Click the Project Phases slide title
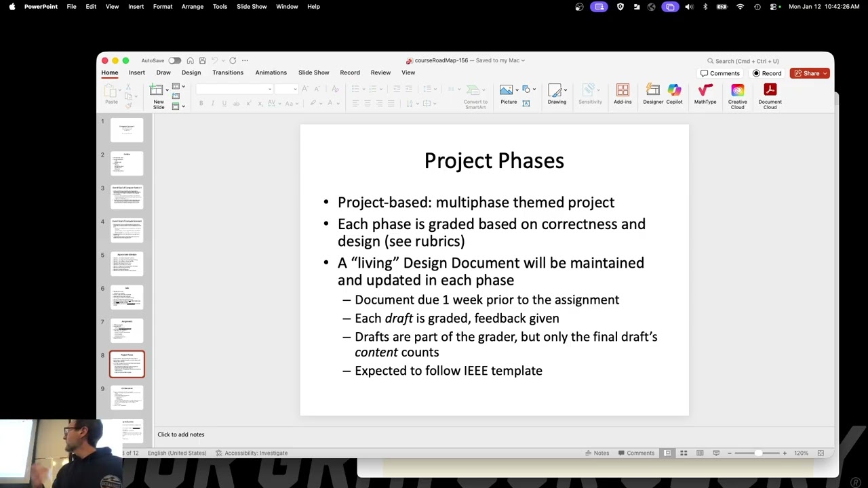Viewport: 868px width, 488px height. pyautogui.click(x=494, y=161)
